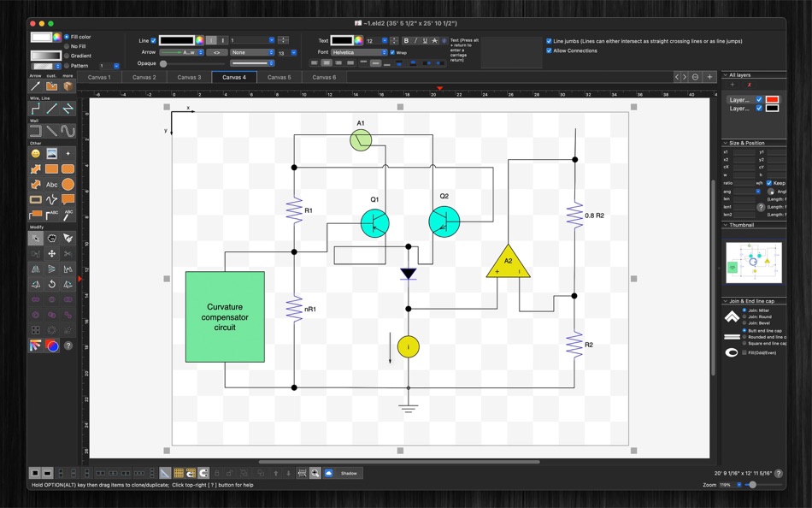The image size is (812, 508).
Task: Select the image picture insert tool
Action: click(x=51, y=153)
